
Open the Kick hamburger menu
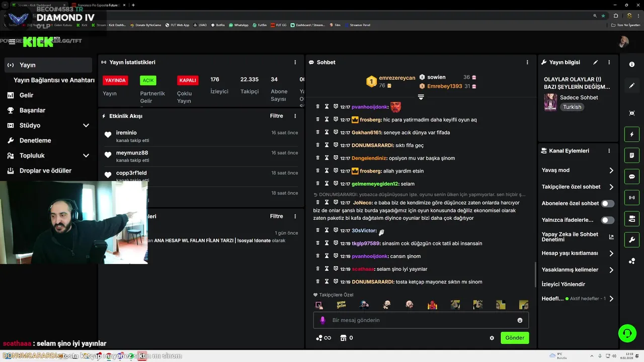coord(12,42)
